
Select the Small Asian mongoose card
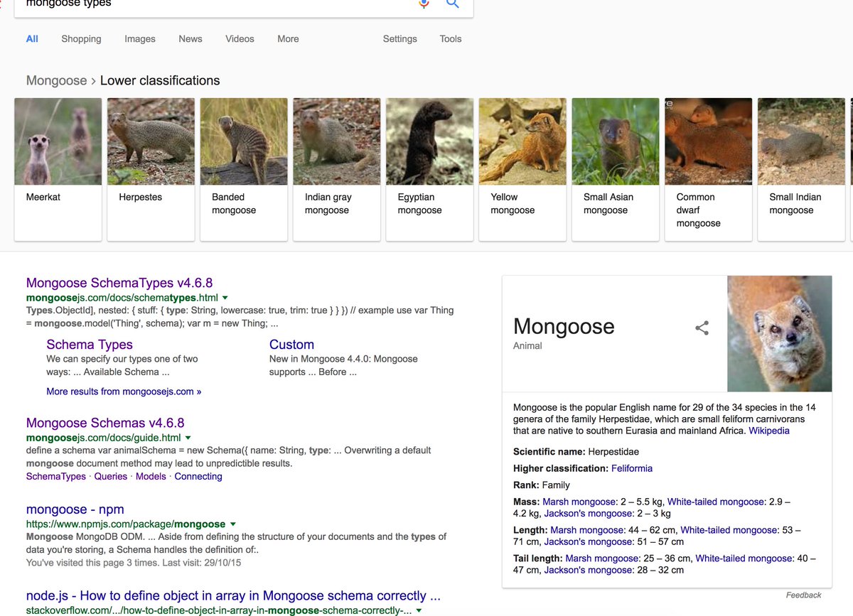616,169
